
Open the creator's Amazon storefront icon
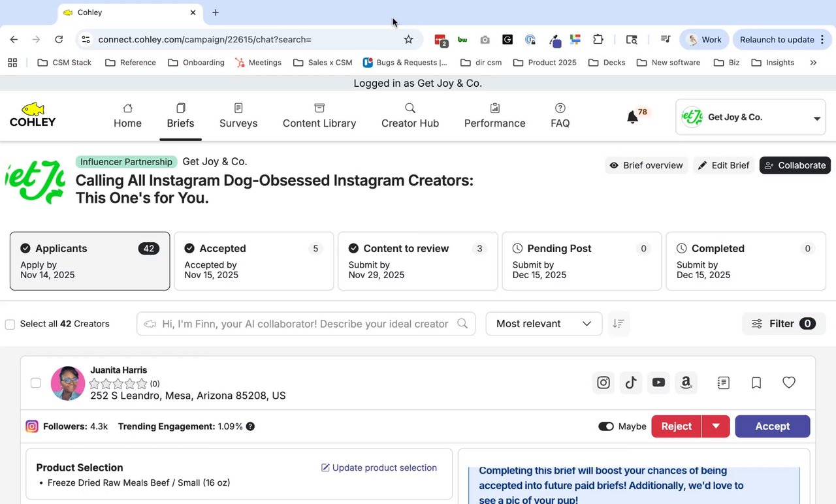[x=686, y=383]
